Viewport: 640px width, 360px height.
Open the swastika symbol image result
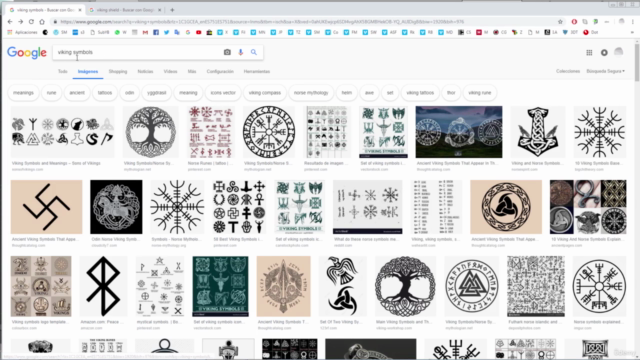(47, 207)
